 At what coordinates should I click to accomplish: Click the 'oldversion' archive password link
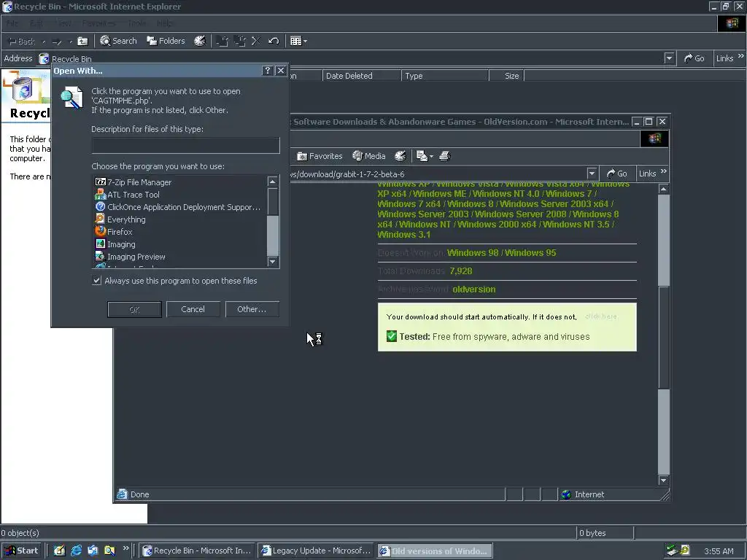(474, 289)
